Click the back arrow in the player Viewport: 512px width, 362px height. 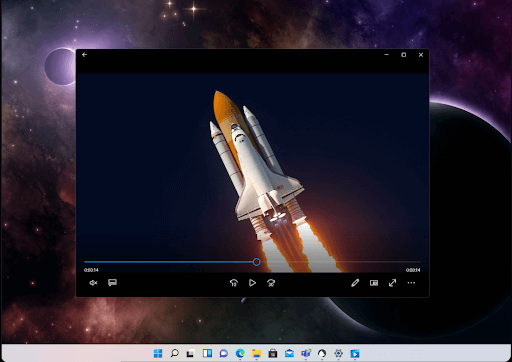85,55
